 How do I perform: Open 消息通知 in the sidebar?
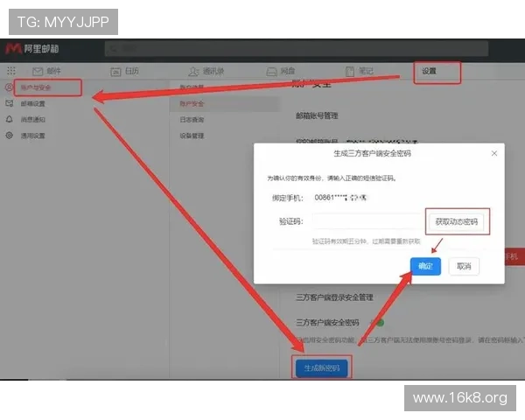(x=33, y=120)
